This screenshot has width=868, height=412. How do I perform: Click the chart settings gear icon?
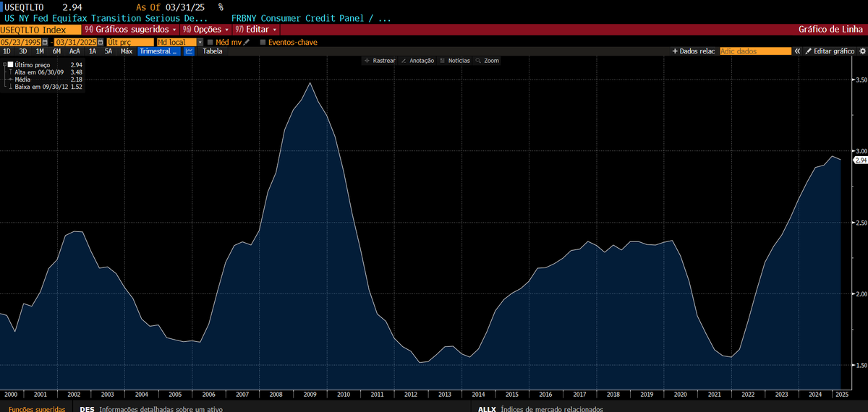pyautogui.click(x=862, y=51)
